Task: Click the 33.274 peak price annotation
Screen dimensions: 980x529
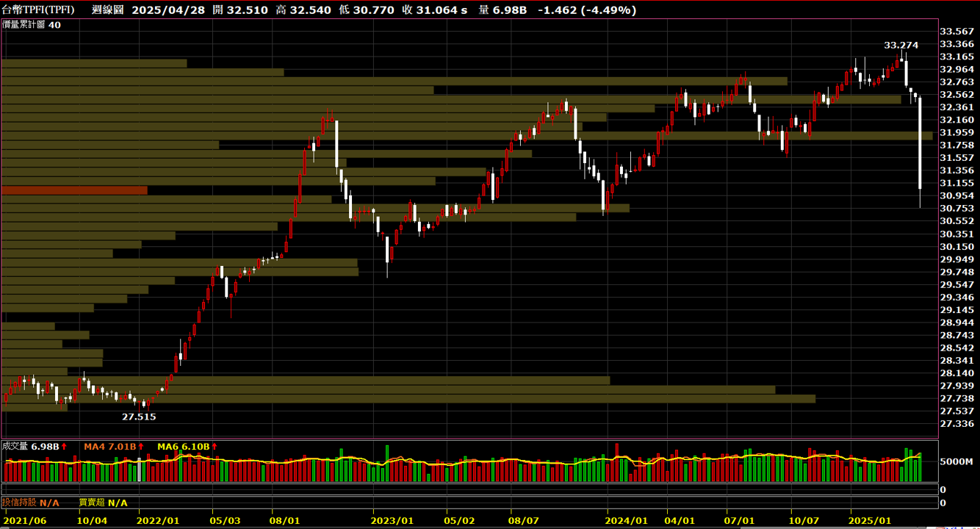Action: [x=901, y=46]
